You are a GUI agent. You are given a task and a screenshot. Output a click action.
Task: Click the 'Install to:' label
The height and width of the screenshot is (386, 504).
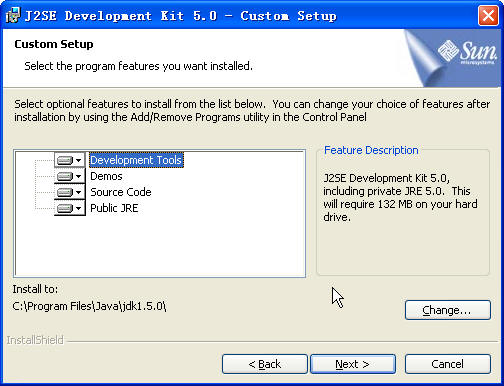[35, 289]
